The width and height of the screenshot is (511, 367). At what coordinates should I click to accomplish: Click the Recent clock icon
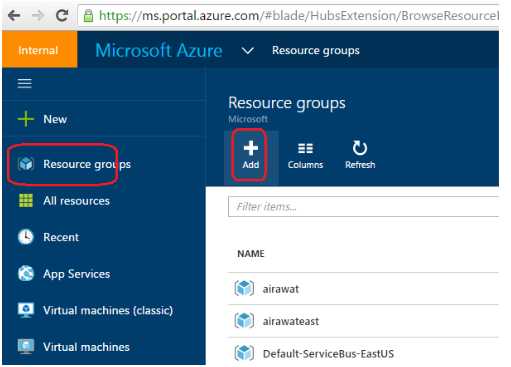[26, 237]
